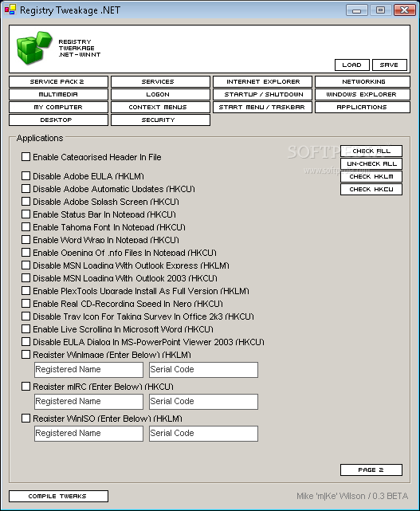Focus mIRC Registered Name field
Image resolution: width=420 pixels, height=511 pixels.
(88, 402)
